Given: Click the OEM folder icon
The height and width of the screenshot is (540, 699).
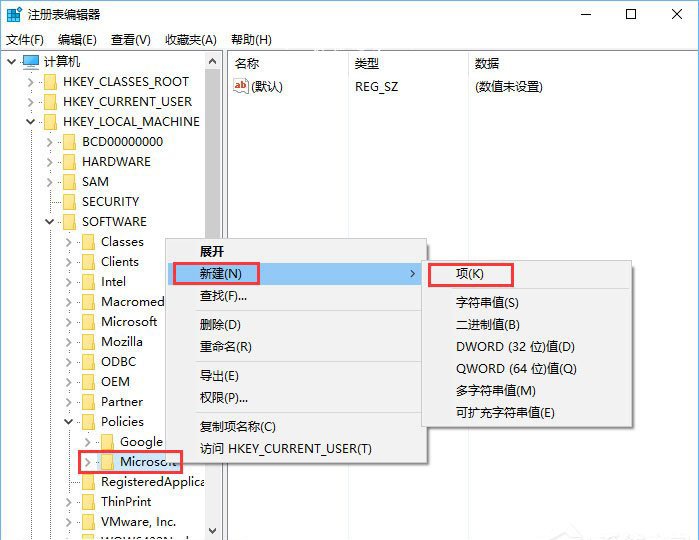Looking at the screenshot, I should (x=88, y=382).
